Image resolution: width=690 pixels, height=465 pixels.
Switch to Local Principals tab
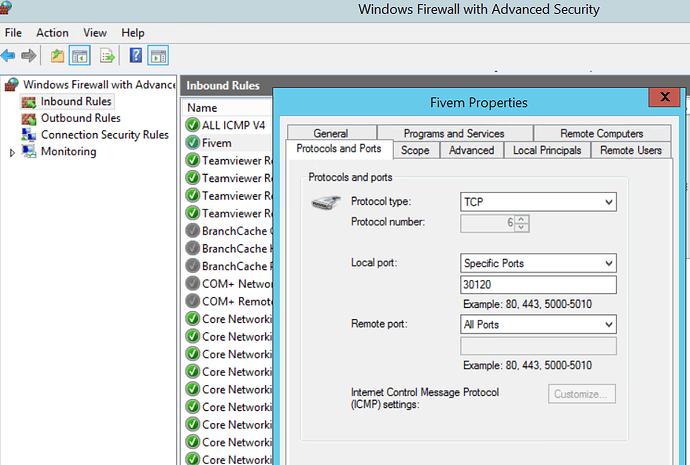[547, 150]
